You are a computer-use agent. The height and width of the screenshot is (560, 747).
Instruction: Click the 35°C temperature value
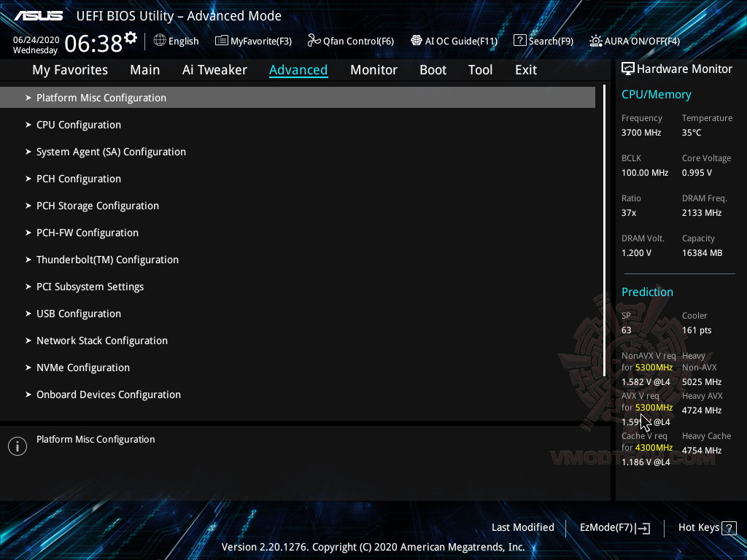[692, 133]
